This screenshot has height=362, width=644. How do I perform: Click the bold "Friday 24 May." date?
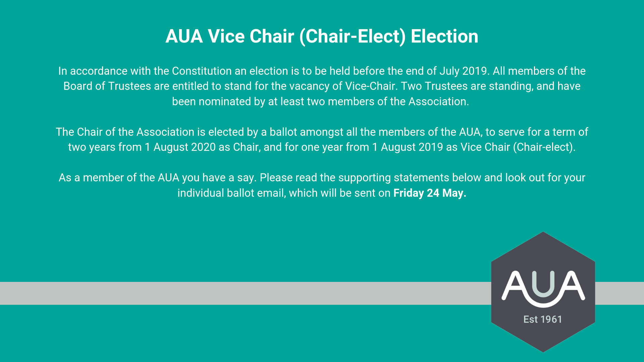(x=430, y=193)
